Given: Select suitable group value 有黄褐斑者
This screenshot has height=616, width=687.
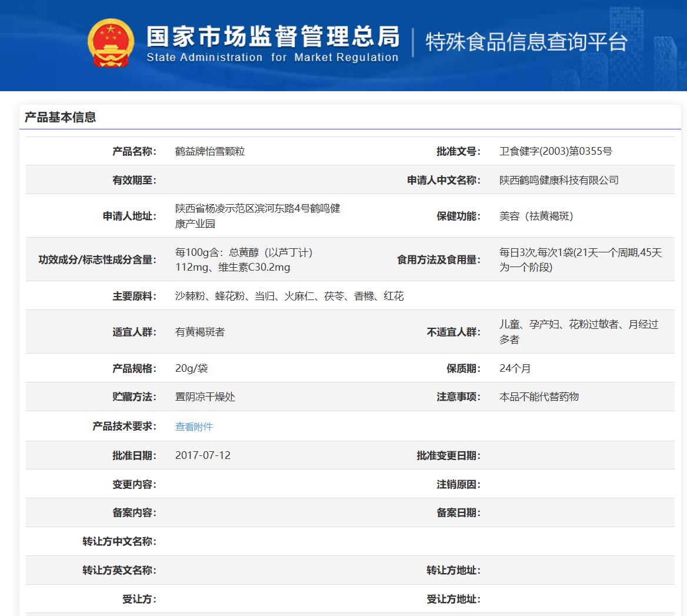Looking at the screenshot, I should (x=200, y=332).
